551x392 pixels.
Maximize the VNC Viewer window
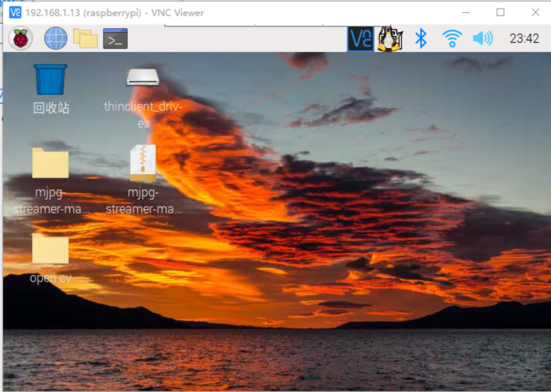pos(500,13)
